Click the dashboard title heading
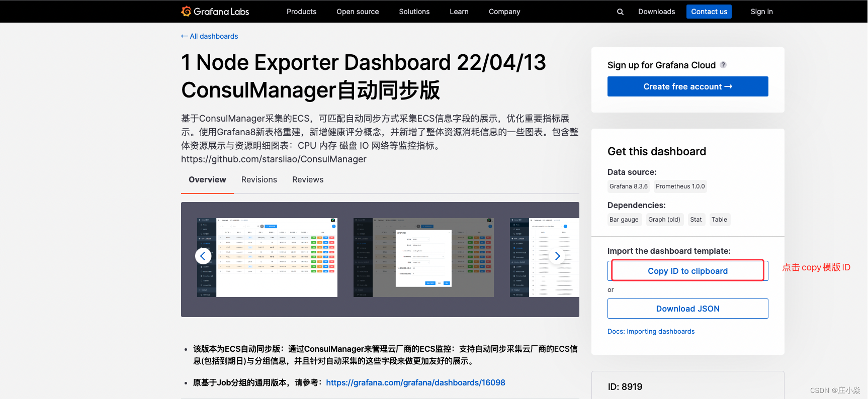Screen dimensions: 868x399 (364, 76)
